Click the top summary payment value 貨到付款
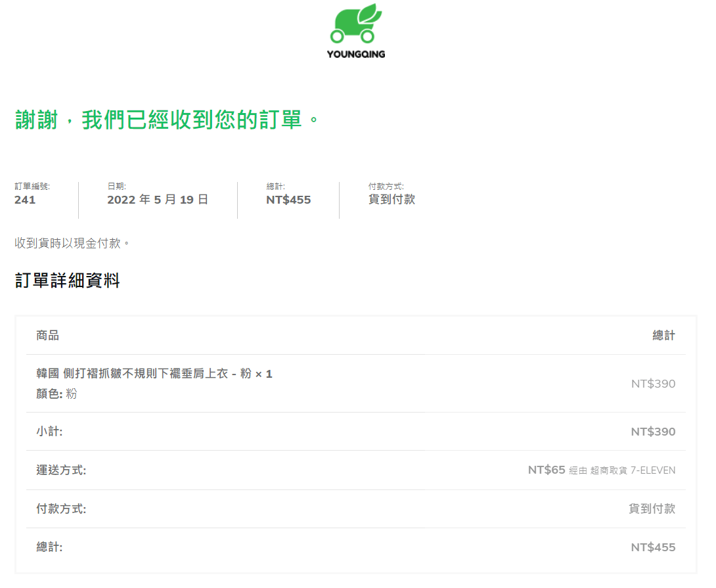The height and width of the screenshot is (588, 716). [x=392, y=200]
